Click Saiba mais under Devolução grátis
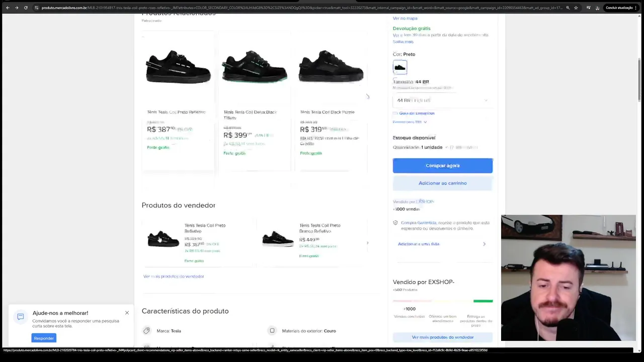 coord(403,42)
